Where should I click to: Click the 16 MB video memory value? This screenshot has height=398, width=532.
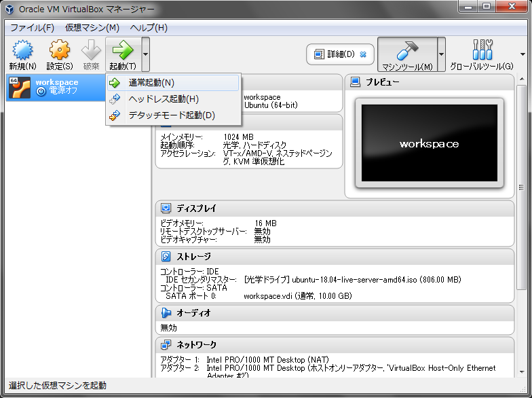[266, 223]
